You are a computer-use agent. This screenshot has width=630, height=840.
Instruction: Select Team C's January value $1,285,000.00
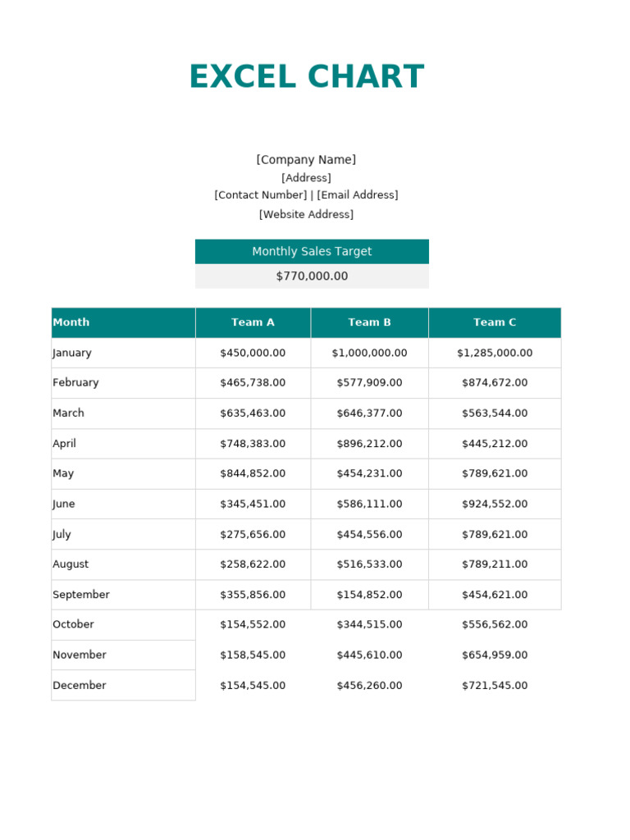(x=495, y=353)
